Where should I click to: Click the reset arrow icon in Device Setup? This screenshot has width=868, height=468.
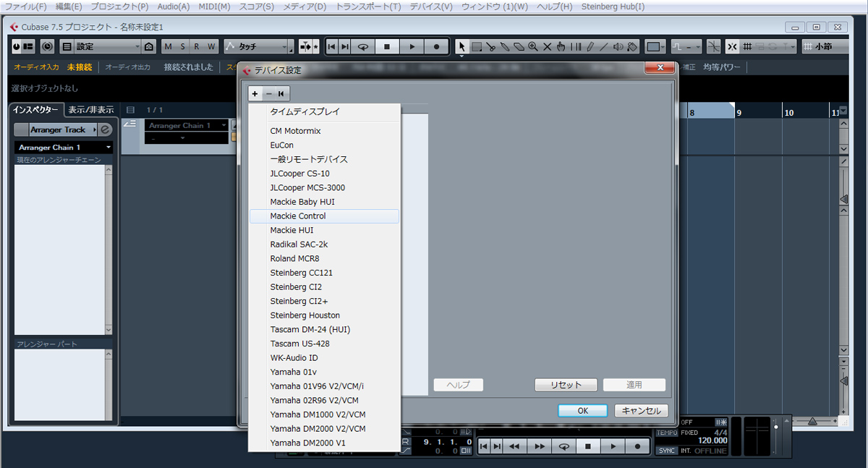tap(281, 94)
